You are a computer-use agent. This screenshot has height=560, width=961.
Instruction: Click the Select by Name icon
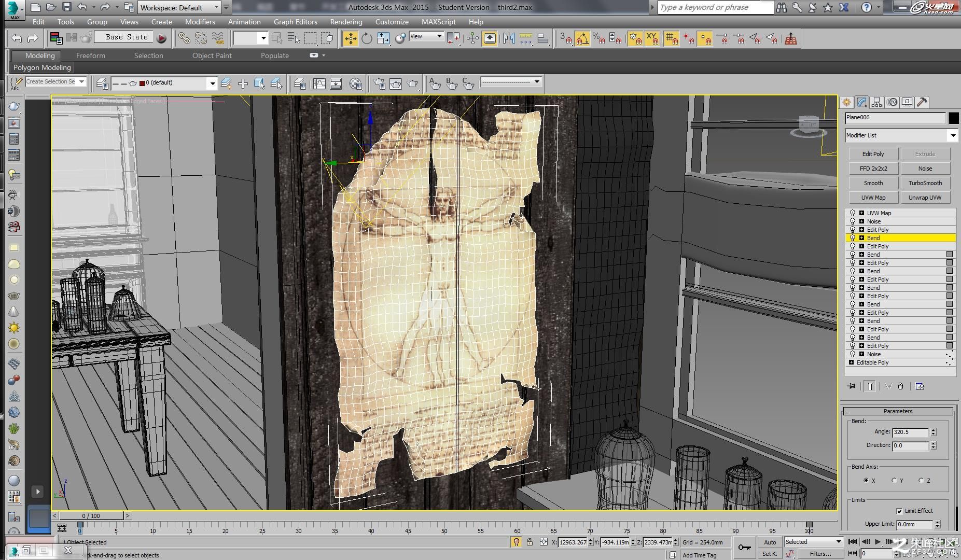(x=294, y=38)
